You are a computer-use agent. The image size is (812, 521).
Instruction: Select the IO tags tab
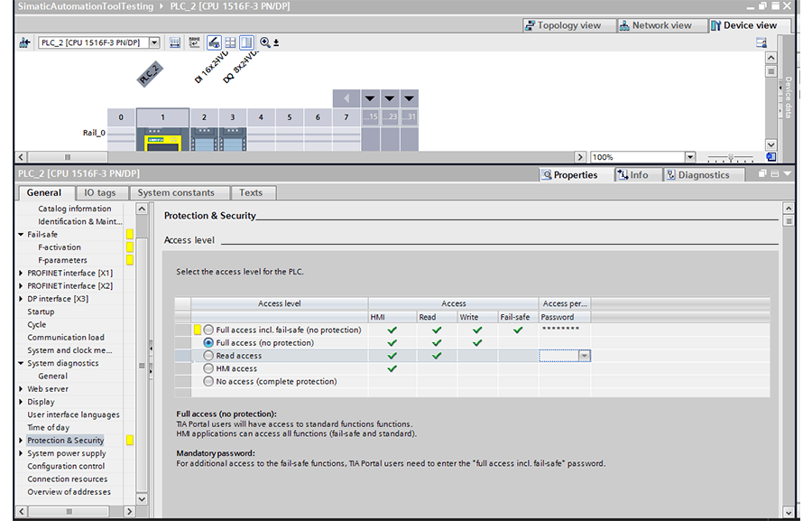[x=100, y=193]
